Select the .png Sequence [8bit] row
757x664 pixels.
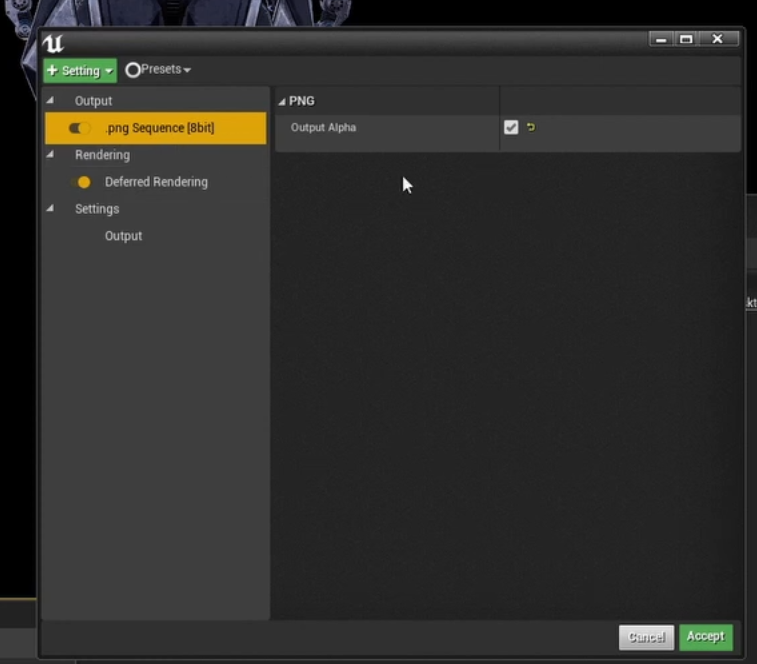[x=155, y=128]
